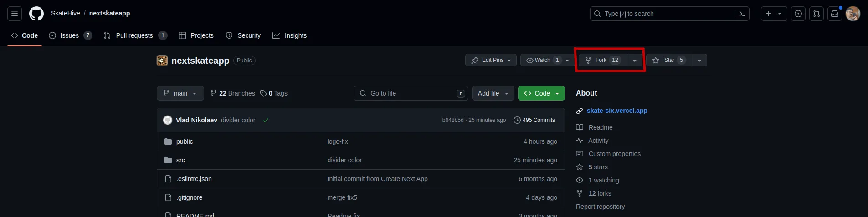The width and height of the screenshot is (868, 217).
Task: Toggle Watch for this repository
Action: 542,60
